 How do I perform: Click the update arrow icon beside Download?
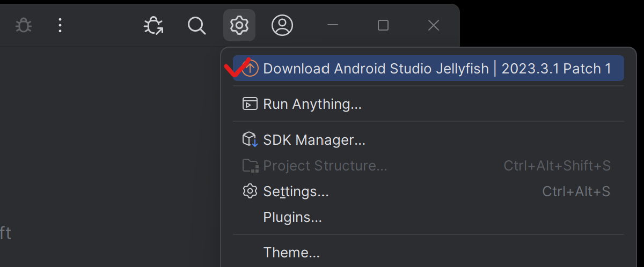tap(250, 68)
